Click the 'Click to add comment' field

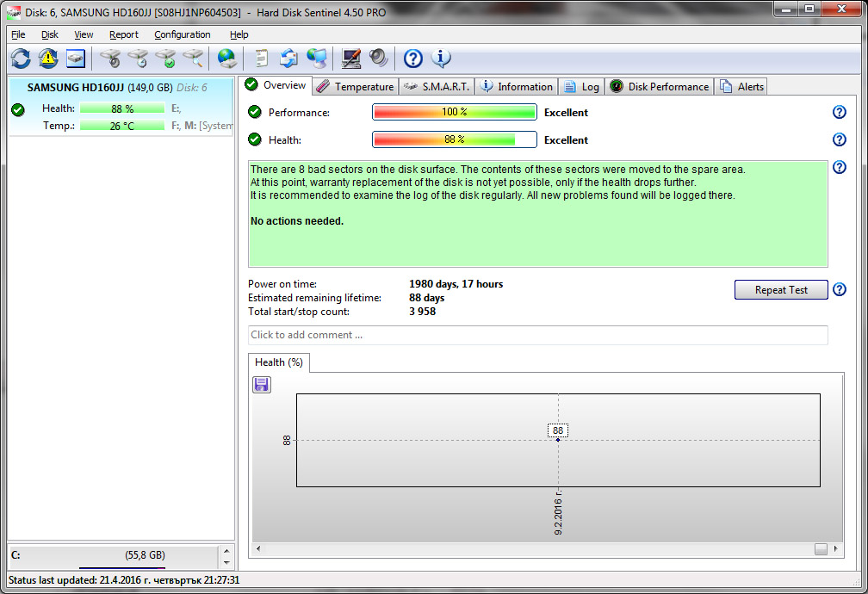click(537, 335)
